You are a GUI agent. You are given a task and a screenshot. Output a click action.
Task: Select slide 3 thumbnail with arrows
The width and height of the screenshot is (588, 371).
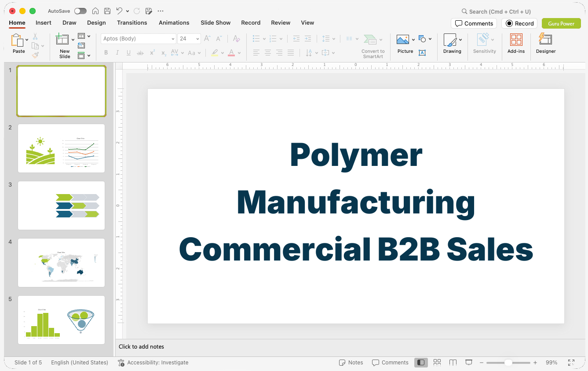pyautogui.click(x=62, y=206)
